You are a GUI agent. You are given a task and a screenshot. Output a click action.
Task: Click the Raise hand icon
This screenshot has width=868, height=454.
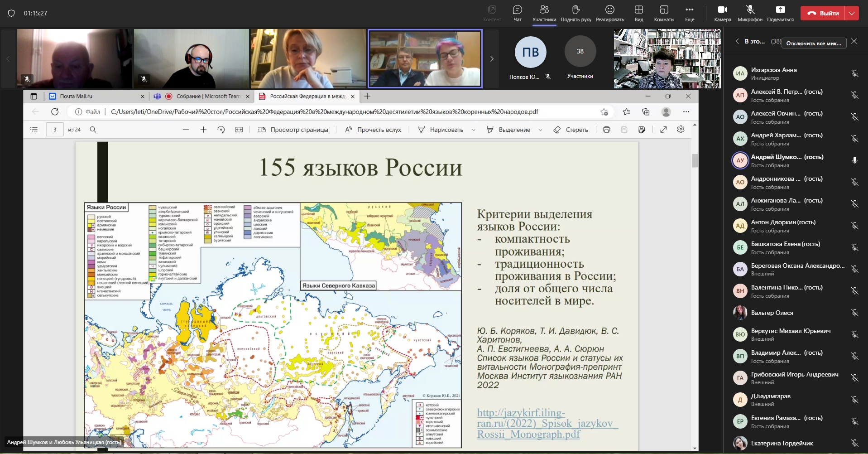coord(575,10)
